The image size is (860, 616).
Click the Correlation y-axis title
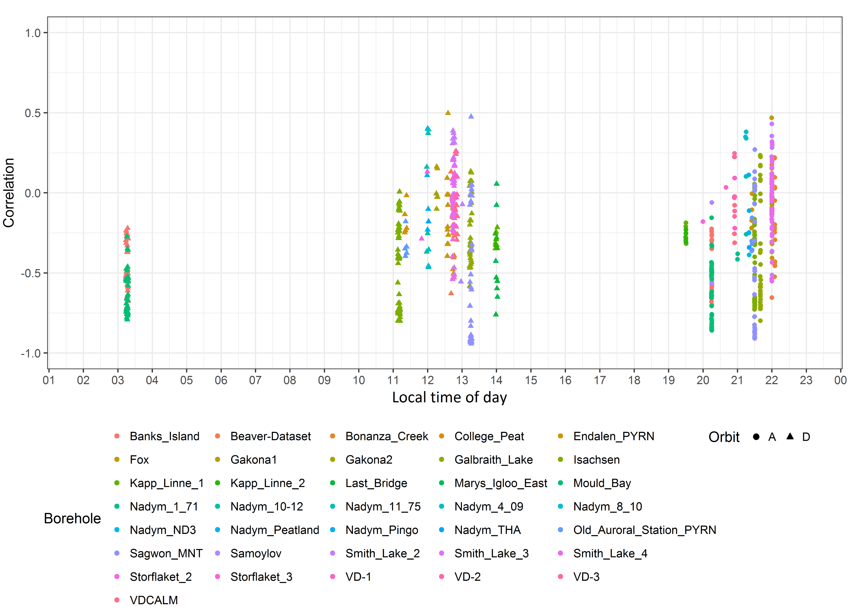coord(9,193)
